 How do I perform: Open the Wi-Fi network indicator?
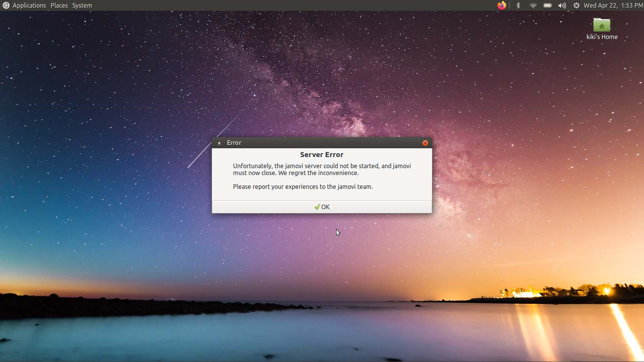(533, 5)
